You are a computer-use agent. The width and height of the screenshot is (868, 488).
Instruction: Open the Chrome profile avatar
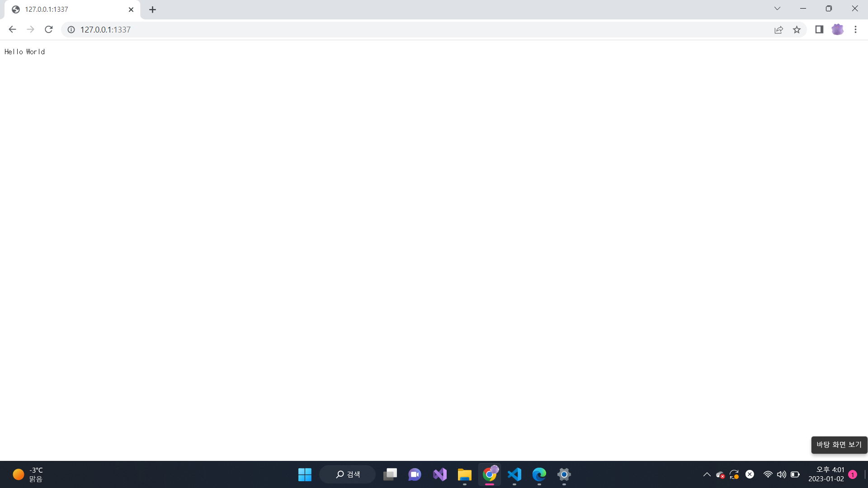click(x=838, y=29)
